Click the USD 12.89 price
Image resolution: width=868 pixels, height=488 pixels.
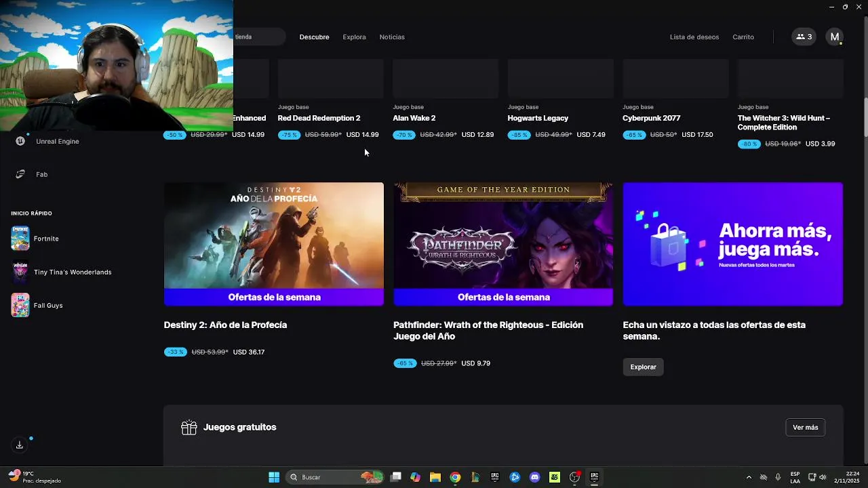click(477, 135)
